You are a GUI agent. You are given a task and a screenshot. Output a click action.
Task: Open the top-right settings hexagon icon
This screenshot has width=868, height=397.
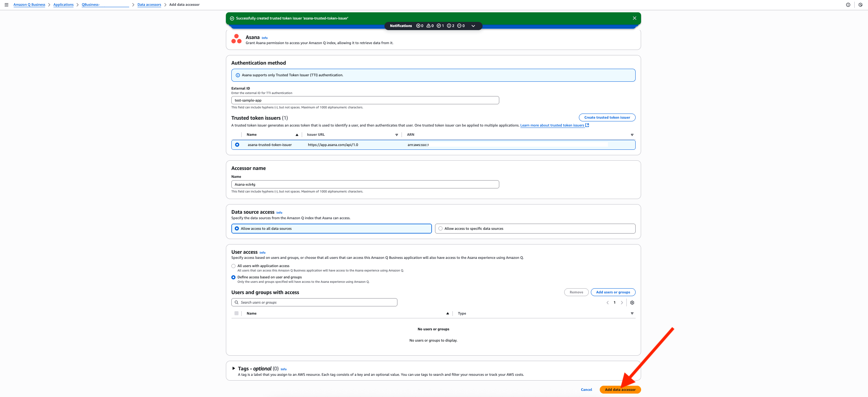(x=860, y=5)
